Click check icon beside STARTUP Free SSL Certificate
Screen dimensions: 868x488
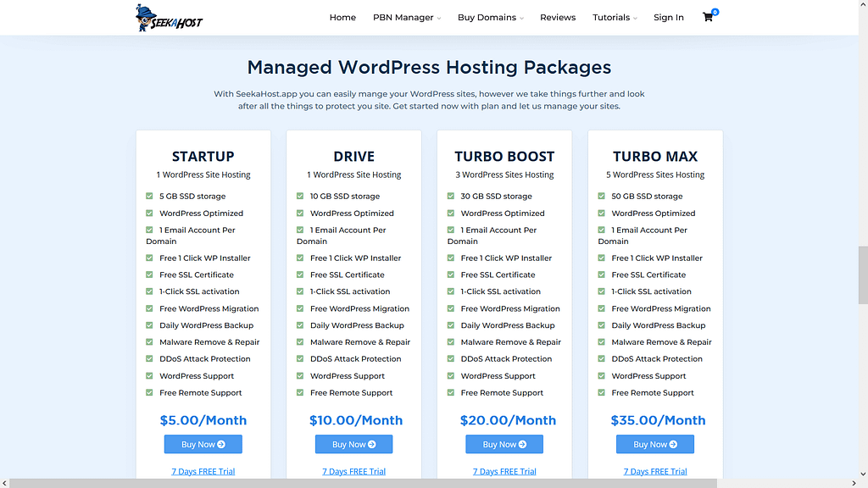149,274
